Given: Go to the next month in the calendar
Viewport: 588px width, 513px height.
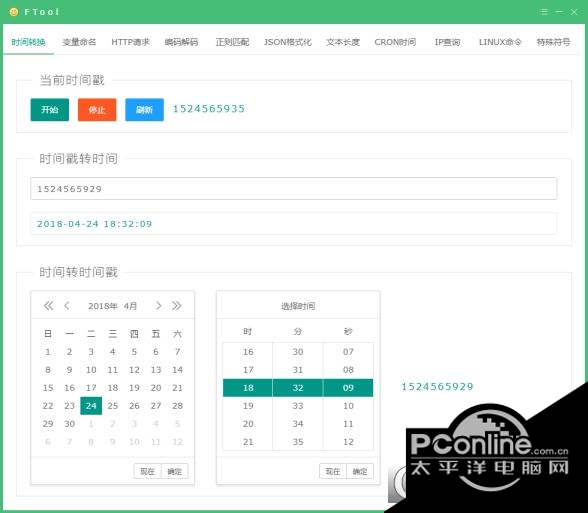Looking at the screenshot, I should tap(159, 306).
